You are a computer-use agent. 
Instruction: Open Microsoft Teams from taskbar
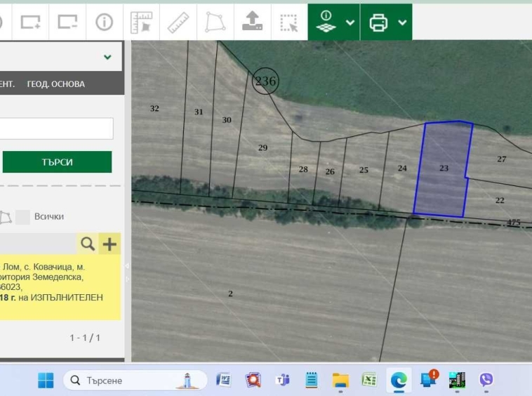[282, 380]
